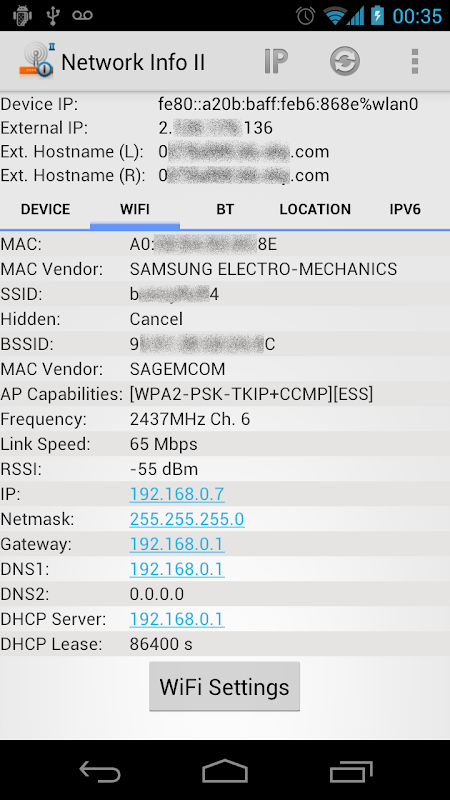Image resolution: width=450 pixels, height=800 pixels.
Task: Switch to the DEVICE tab
Action: coord(45,209)
